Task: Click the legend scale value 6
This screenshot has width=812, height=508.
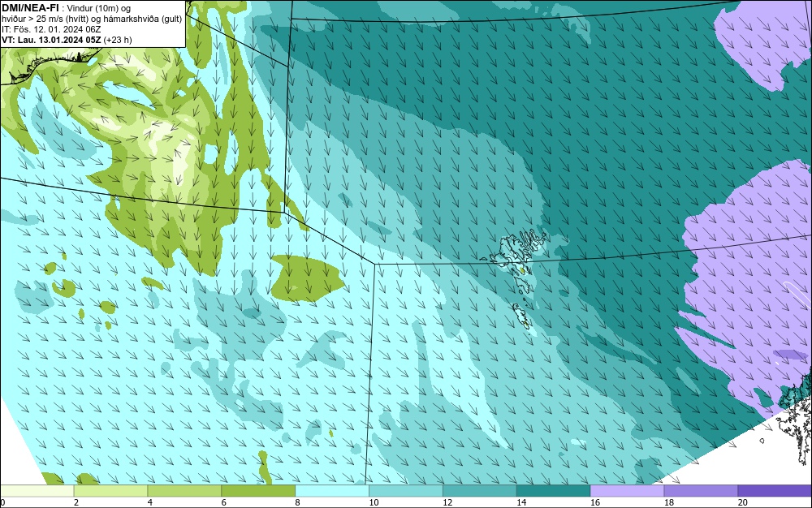Action: tap(224, 502)
